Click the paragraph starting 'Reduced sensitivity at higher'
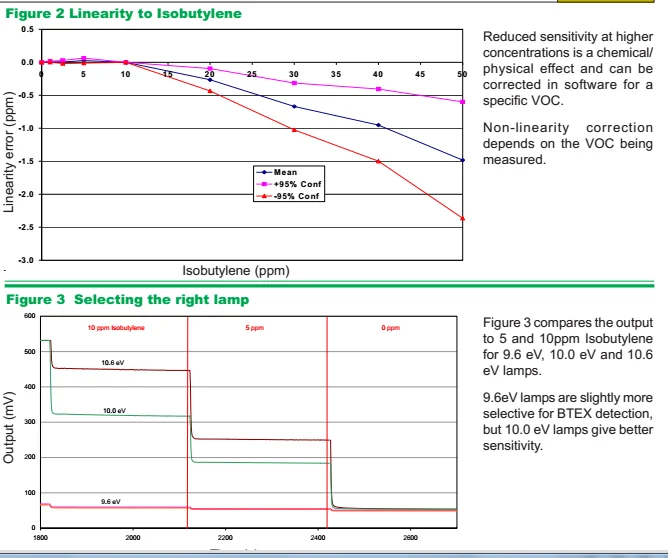The image size is (668, 558). click(x=567, y=69)
